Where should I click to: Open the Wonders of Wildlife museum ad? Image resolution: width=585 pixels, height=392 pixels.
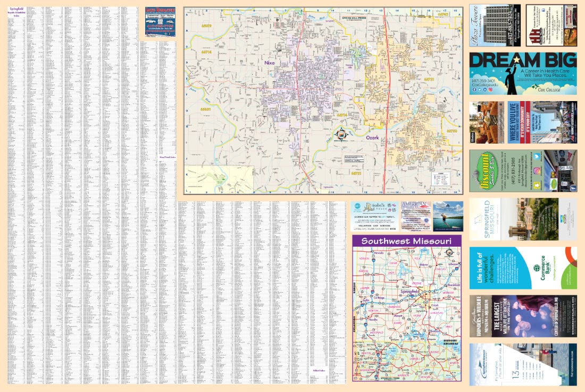(x=523, y=316)
